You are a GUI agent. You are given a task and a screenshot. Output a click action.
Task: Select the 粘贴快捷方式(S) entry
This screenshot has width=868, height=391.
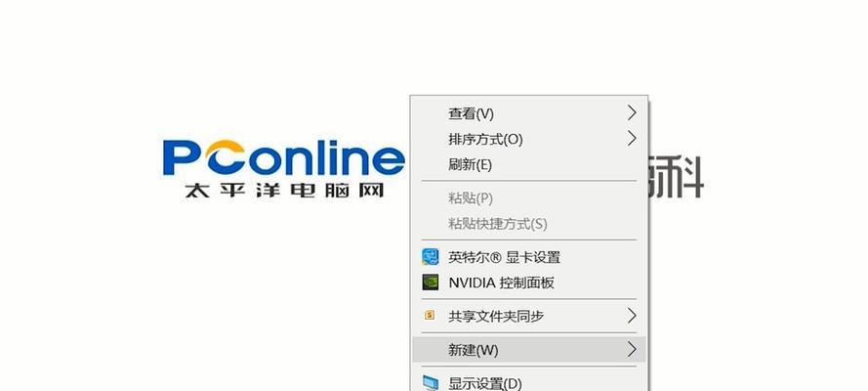[528, 224]
